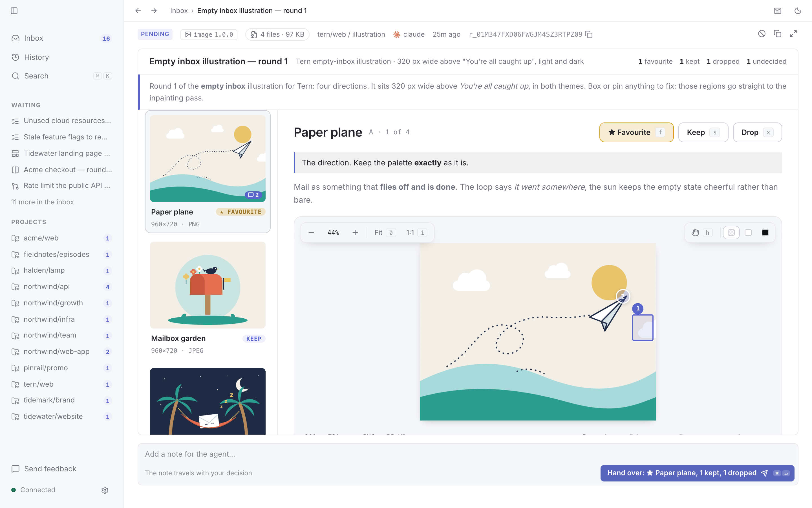Screen dimensions: 812x508
Task: Open the halden/lamp project
Action: tap(62, 270)
